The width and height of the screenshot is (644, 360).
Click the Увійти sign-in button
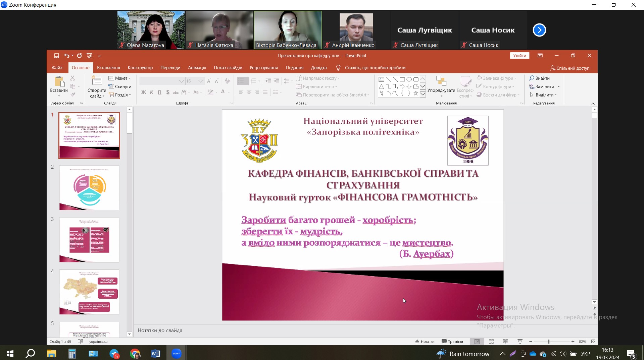pyautogui.click(x=519, y=56)
